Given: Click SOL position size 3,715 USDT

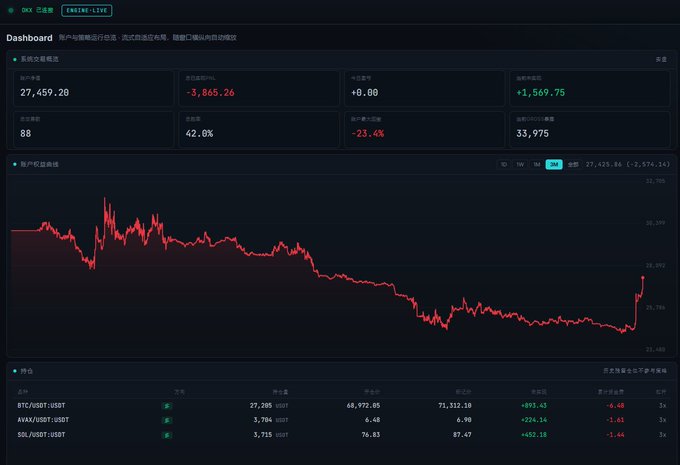Looking at the screenshot, I should pos(271,435).
